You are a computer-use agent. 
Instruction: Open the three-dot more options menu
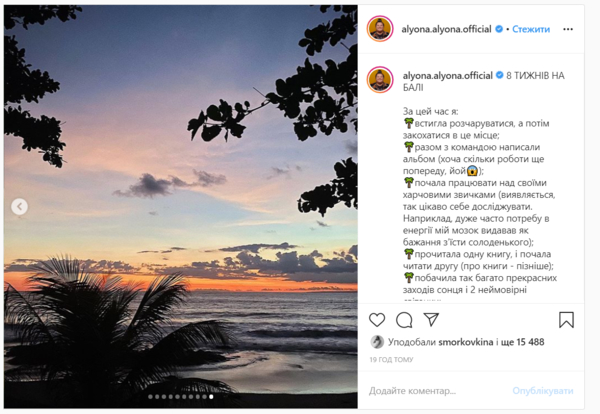[570, 29]
